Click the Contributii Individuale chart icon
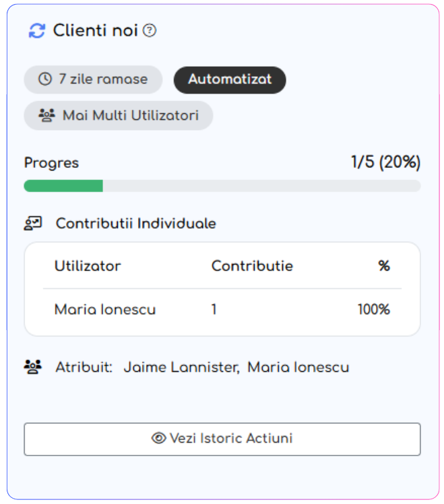The image size is (444, 504). click(x=33, y=223)
